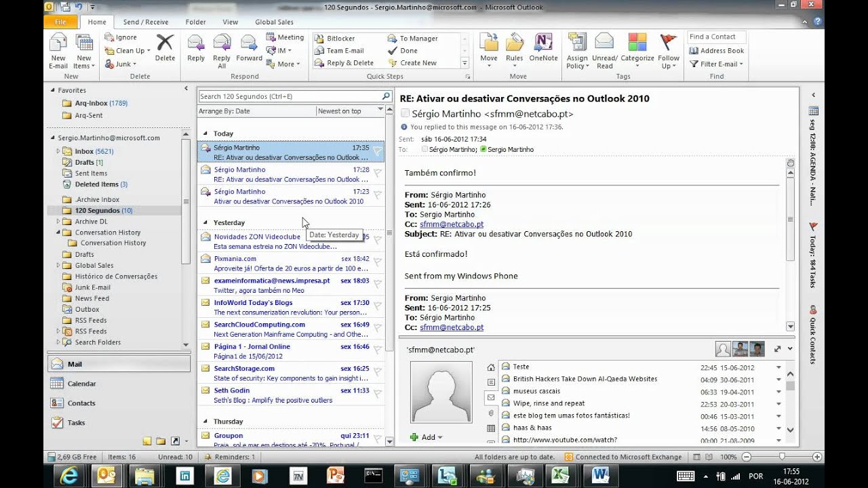Open Excel from the taskbar
This screenshot has height=488, width=868.
coord(560,475)
